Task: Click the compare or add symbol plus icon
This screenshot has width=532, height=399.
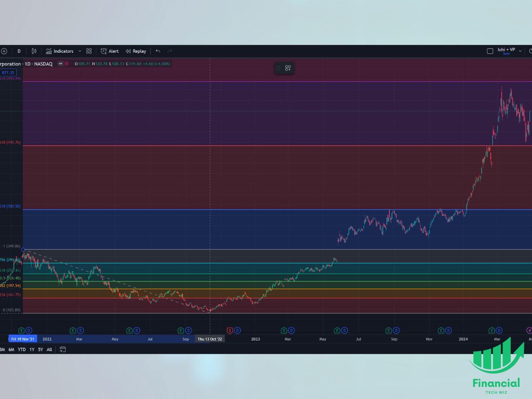Action: coord(4,51)
